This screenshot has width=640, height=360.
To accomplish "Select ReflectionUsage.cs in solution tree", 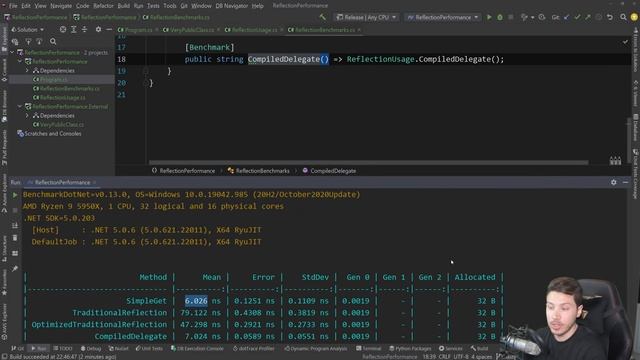I will (x=62, y=98).
